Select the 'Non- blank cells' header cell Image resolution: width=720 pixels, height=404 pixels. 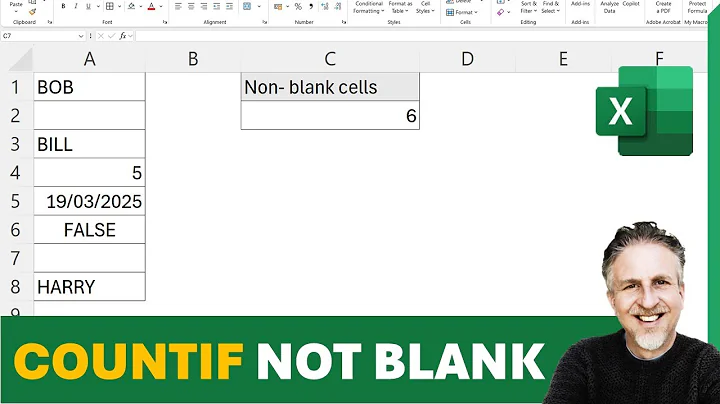tap(330, 87)
